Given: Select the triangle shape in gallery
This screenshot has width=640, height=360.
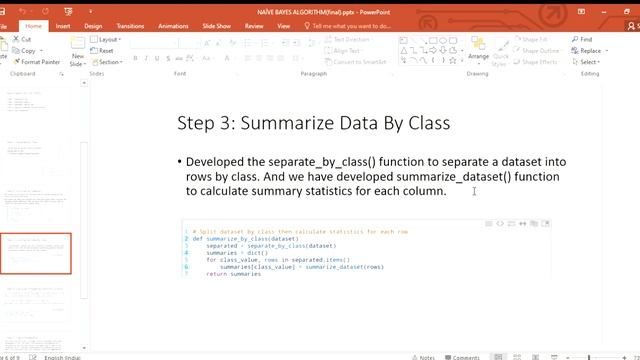Looking at the screenshot, I should [x=404, y=51].
